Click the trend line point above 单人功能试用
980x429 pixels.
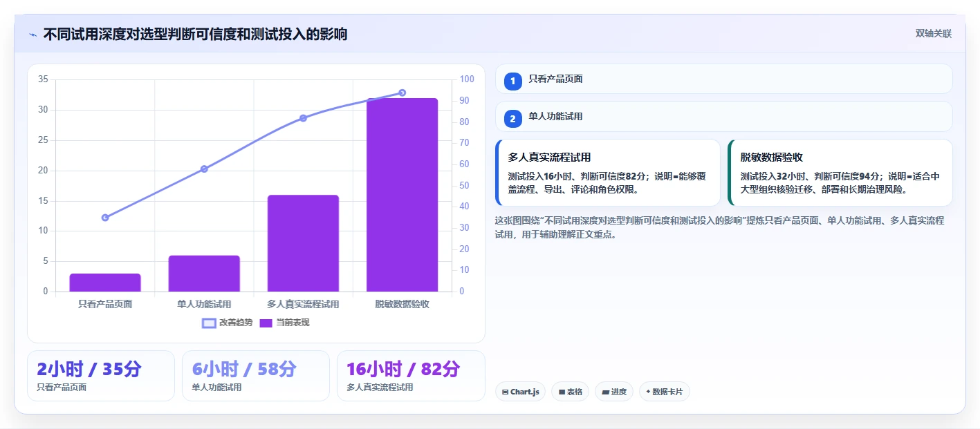click(204, 169)
